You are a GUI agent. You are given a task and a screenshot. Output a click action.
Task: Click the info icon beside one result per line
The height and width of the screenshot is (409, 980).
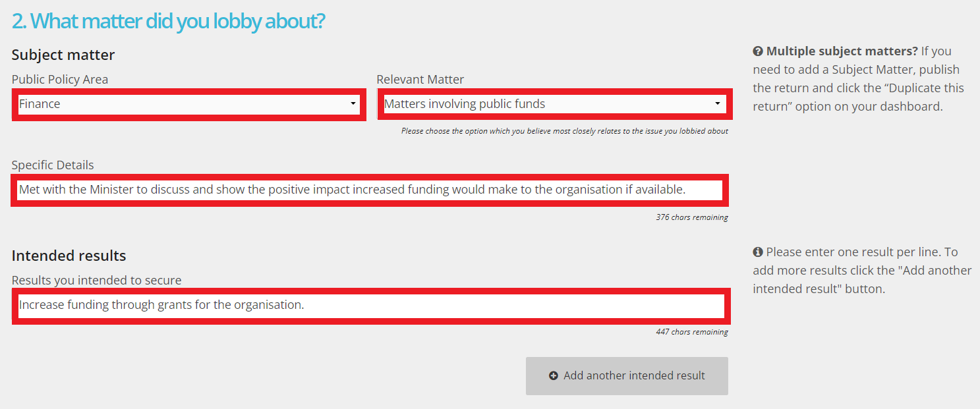point(758,252)
